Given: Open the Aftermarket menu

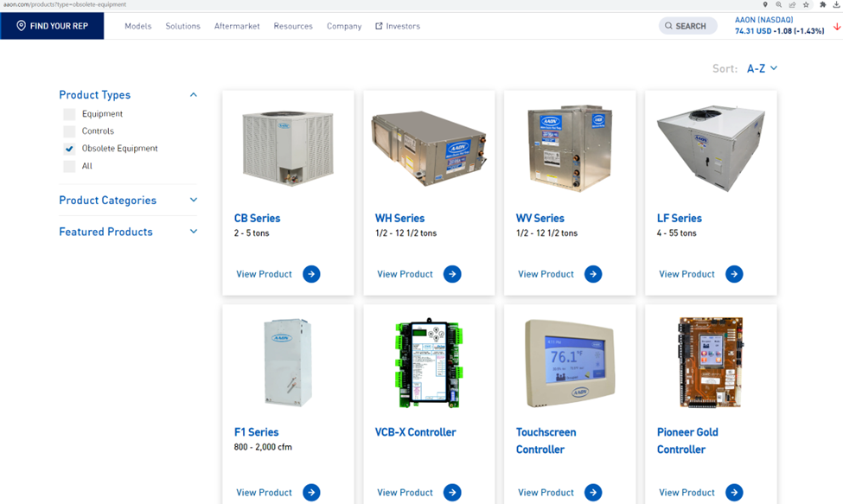Looking at the screenshot, I should [237, 26].
